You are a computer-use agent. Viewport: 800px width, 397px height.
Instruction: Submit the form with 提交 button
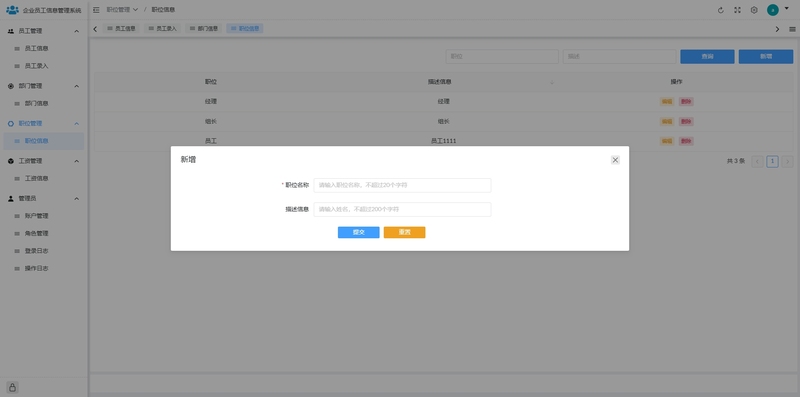(x=359, y=232)
